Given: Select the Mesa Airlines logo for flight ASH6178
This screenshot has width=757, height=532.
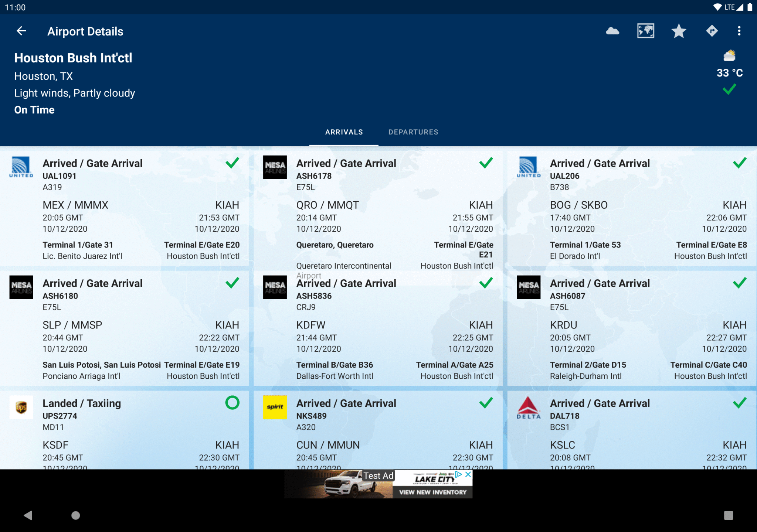Looking at the screenshot, I should click(x=275, y=167).
